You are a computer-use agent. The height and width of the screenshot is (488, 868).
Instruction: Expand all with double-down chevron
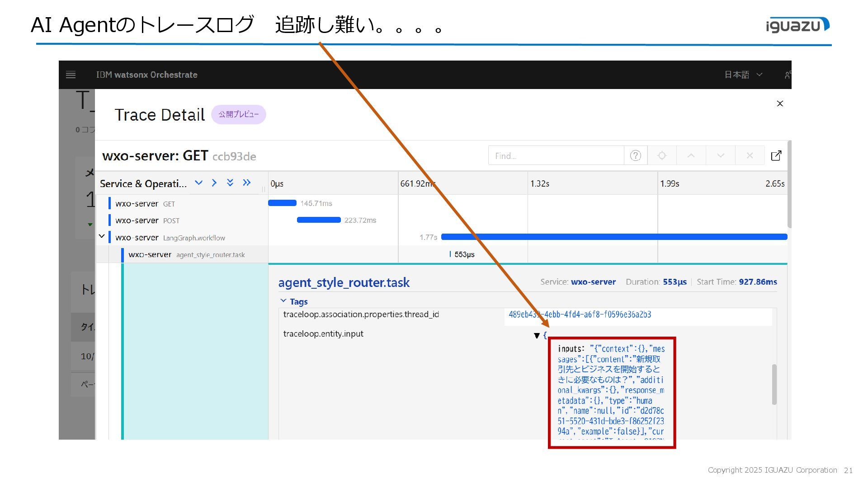(x=230, y=183)
